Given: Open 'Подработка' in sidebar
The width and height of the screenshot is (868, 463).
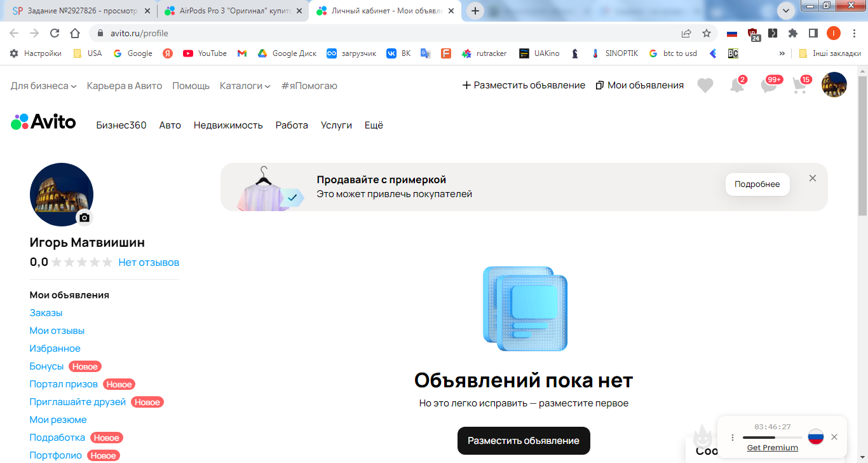Looking at the screenshot, I should [x=57, y=438].
